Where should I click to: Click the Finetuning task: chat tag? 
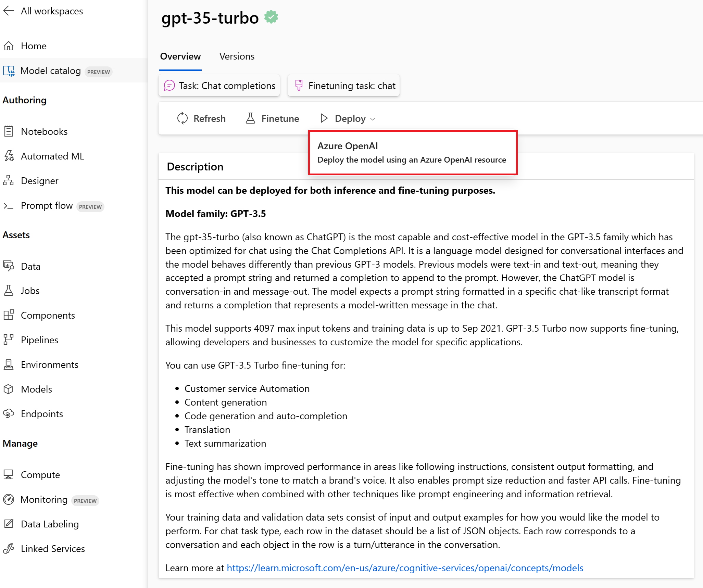(x=344, y=86)
